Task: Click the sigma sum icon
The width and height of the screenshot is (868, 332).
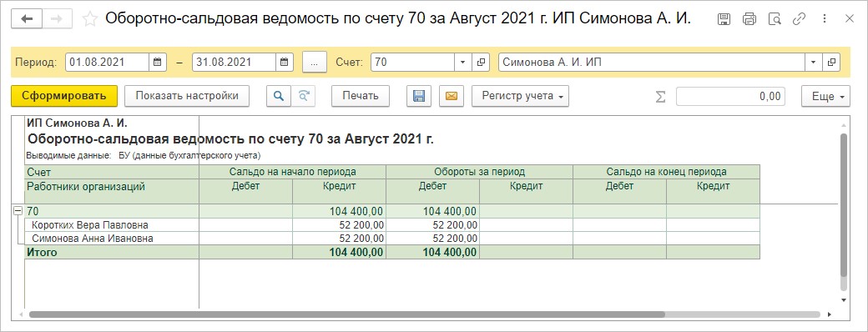Action: tap(660, 96)
